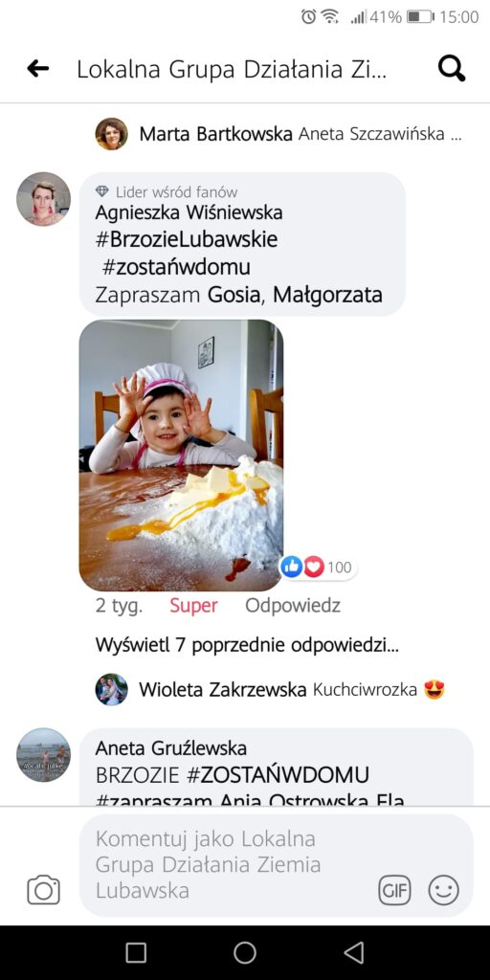Open the child baking photo
490x980 pixels.
(x=181, y=456)
